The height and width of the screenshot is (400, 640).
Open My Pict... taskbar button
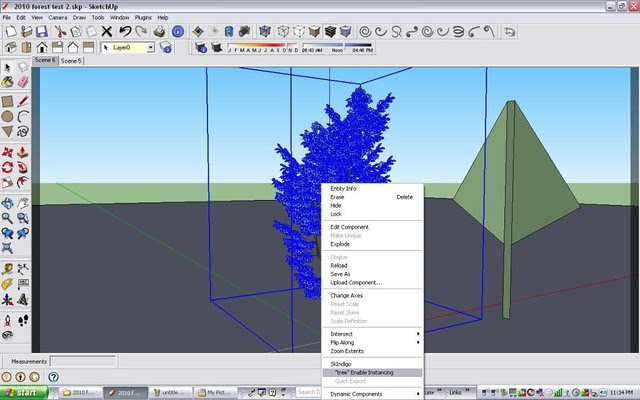click(x=214, y=393)
